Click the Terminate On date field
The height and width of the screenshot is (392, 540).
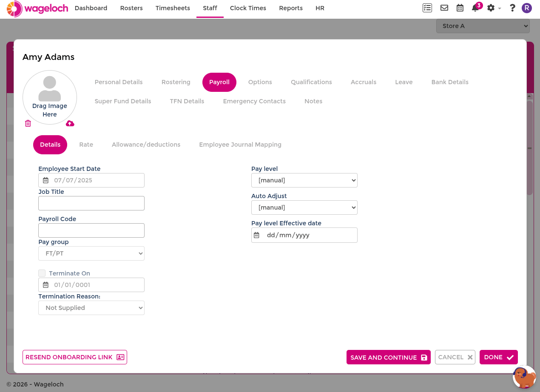click(91, 285)
